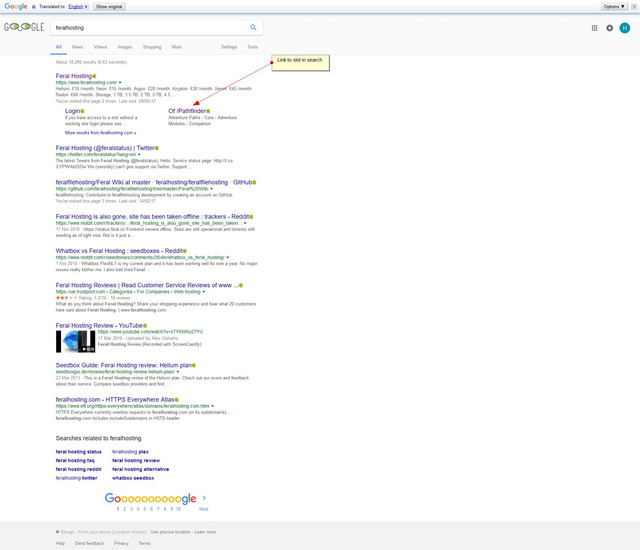Open the translate Options dropdown

[x=614, y=7]
